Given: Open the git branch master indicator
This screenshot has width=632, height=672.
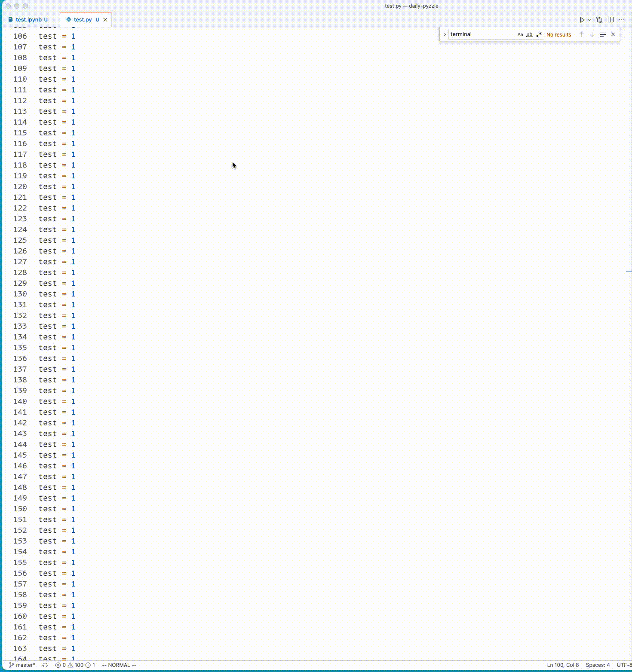Looking at the screenshot, I should [21, 665].
